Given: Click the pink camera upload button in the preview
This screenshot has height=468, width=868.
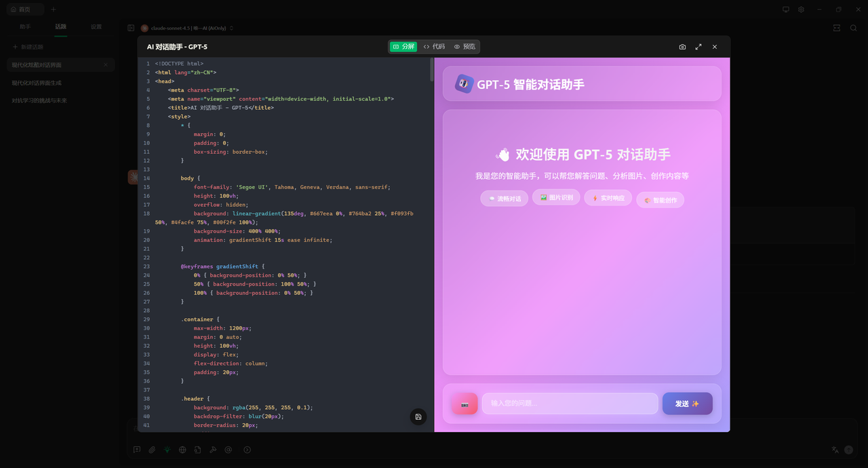Looking at the screenshot, I should coord(465,404).
